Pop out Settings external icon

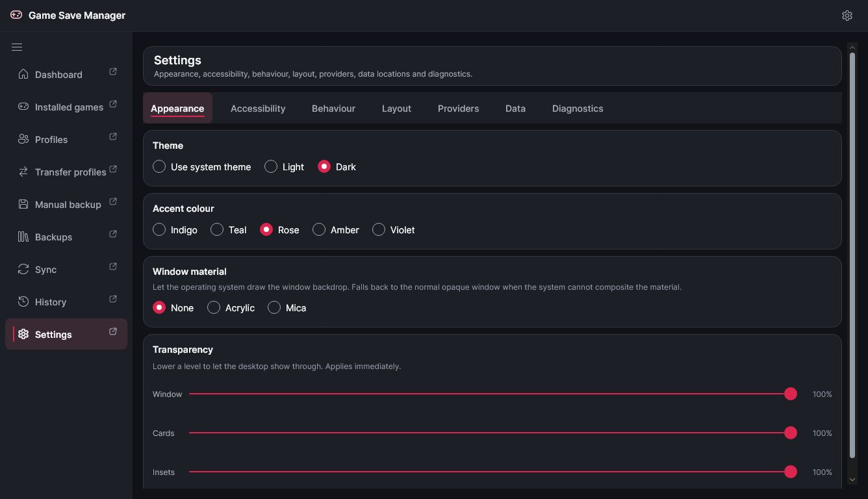tap(113, 331)
